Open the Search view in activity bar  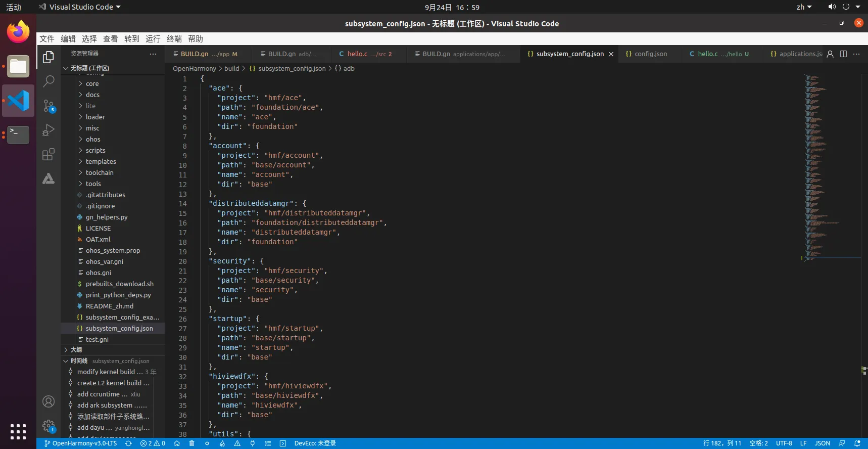(49, 81)
